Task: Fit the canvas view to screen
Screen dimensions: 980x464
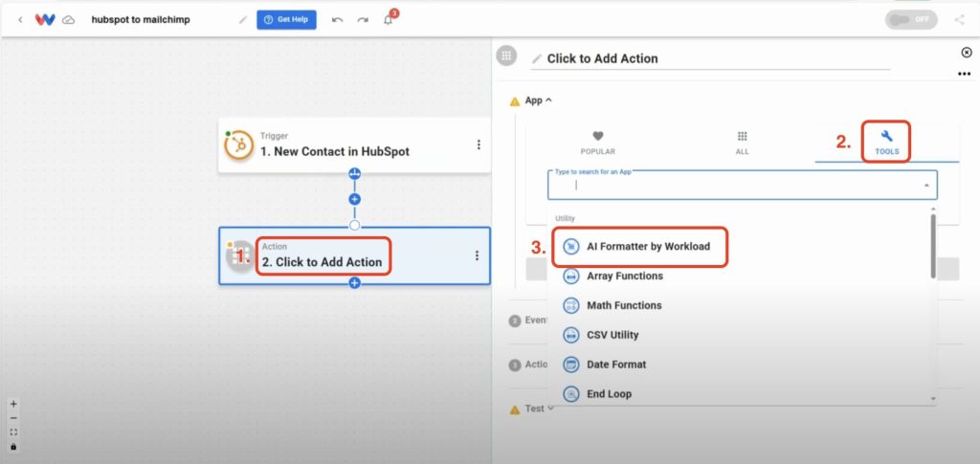Action: point(13,432)
